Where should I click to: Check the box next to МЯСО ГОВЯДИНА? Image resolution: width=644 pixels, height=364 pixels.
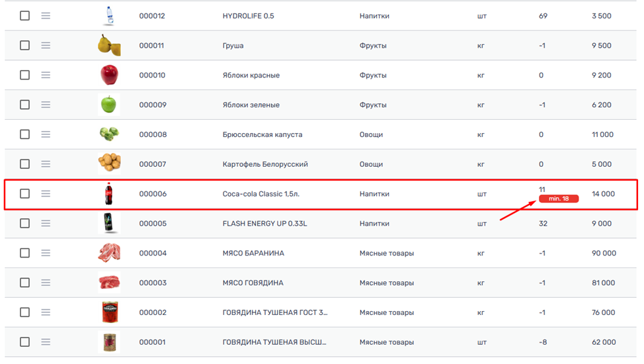(24, 283)
